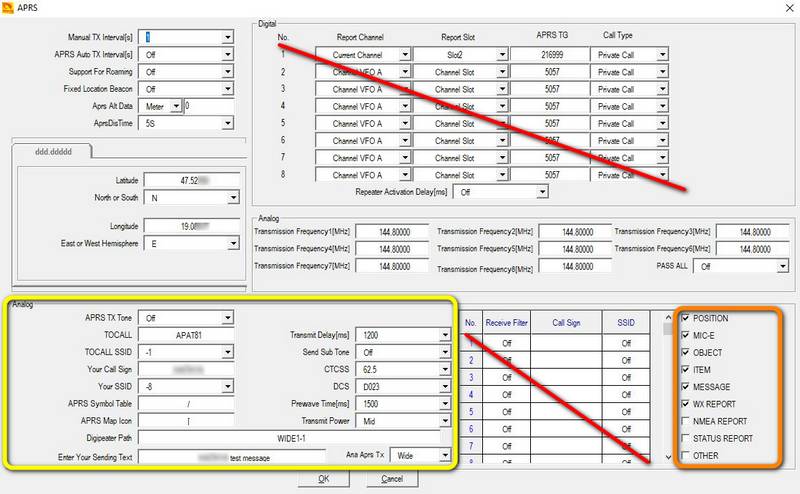
Task: Click the Aprs Alt Data value field
Action: pos(209,106)
